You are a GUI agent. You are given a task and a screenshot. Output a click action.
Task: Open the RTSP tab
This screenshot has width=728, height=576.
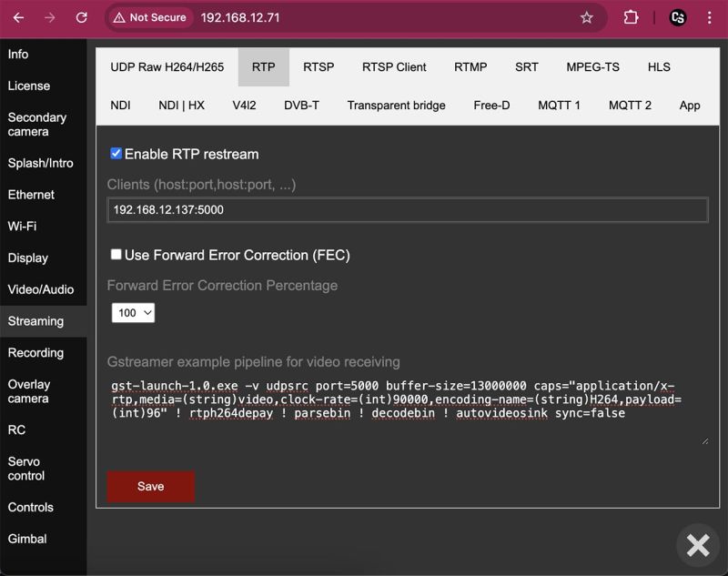[x=318, y=67]
